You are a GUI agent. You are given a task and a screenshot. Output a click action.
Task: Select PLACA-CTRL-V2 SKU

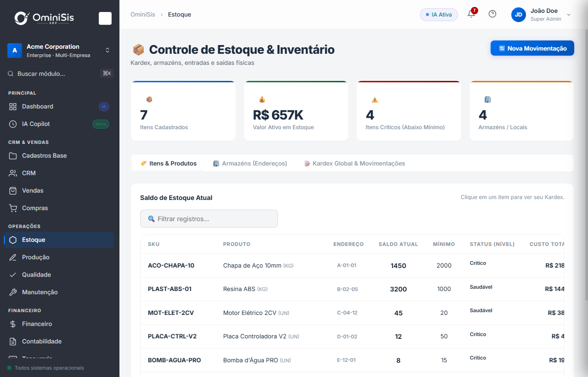coord(172,337)
